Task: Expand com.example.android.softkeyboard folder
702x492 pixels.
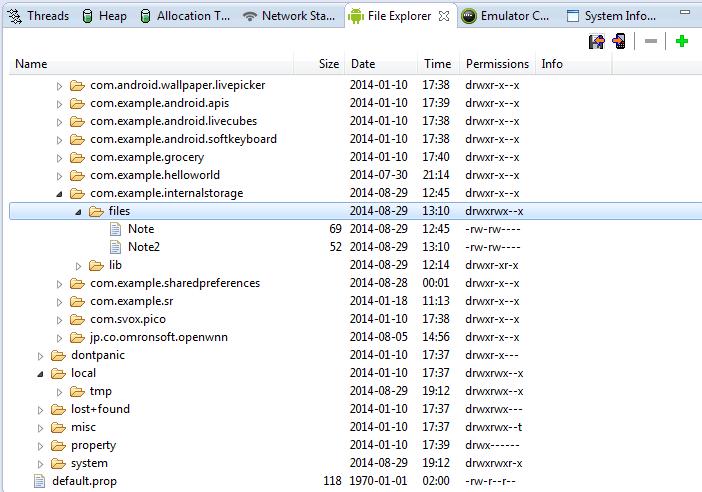Action: point(59,140)
